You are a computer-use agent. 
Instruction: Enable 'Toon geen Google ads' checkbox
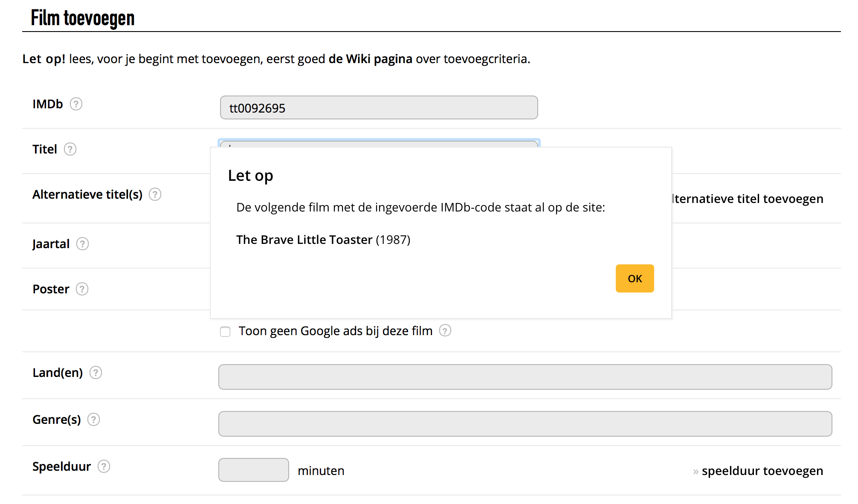point(225,331)
